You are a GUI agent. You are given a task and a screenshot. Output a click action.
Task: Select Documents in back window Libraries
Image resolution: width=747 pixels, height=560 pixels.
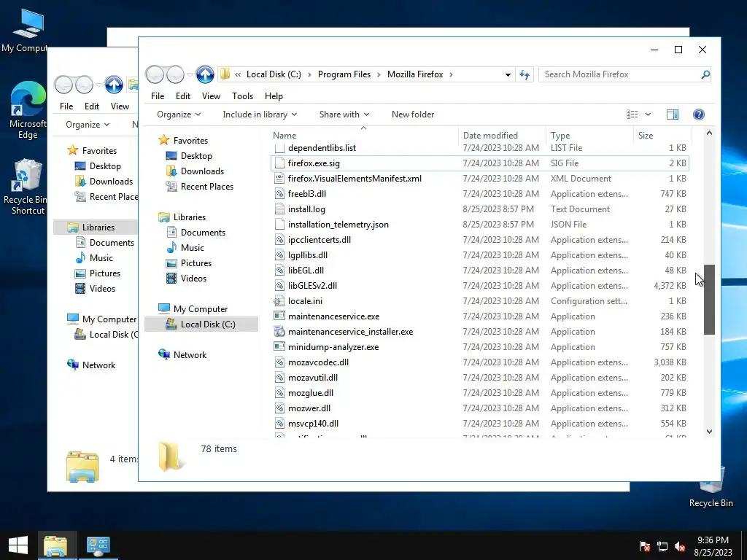coord(112,242)
